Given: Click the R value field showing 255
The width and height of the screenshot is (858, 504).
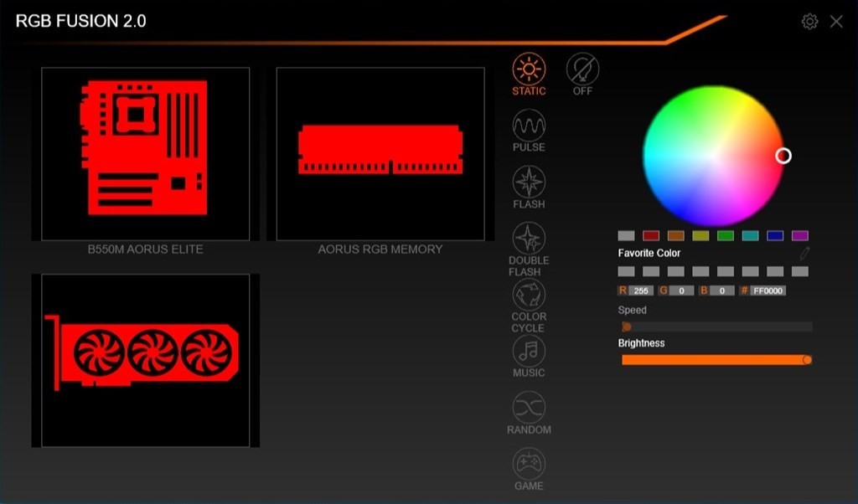Looking at the screenshot, I should (641, 291).
